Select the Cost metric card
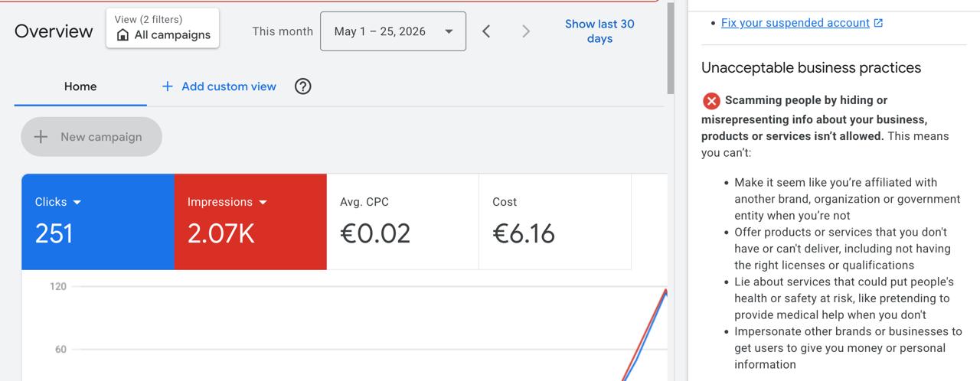This screenshot has height=381, width=980. pyautogui.click(x=555, y=222)
